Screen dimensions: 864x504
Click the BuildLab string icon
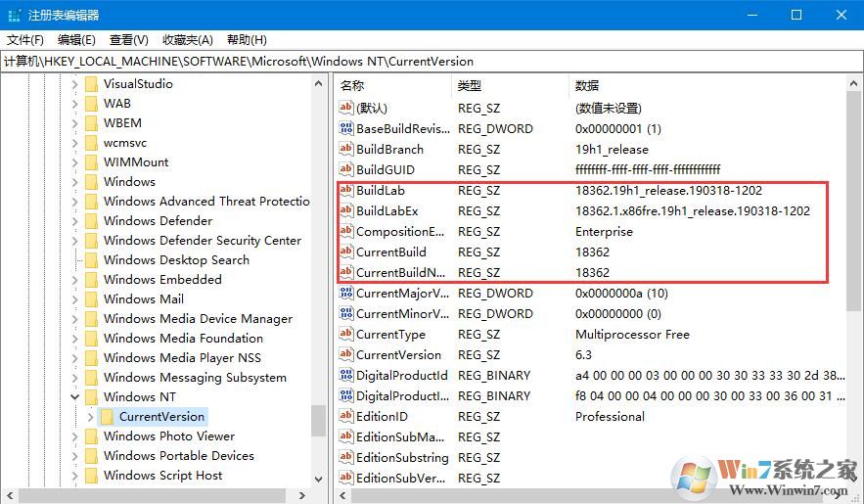(x=346, y=190)
